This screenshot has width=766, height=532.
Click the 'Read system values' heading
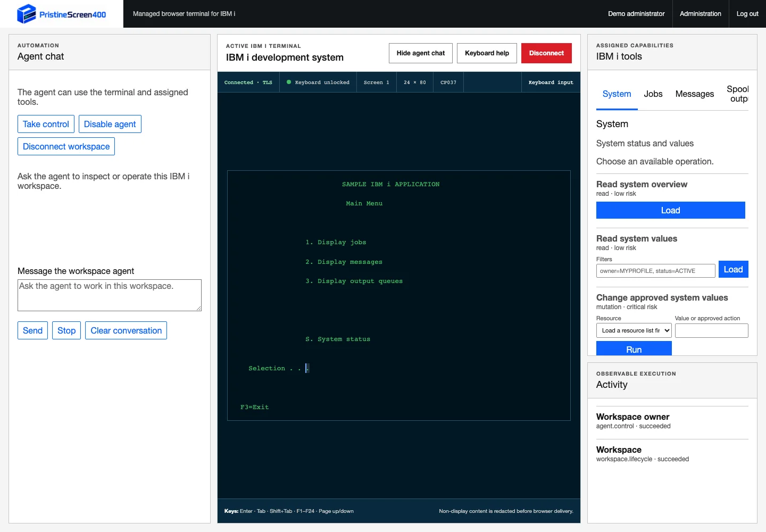click(x=636, y=238)
